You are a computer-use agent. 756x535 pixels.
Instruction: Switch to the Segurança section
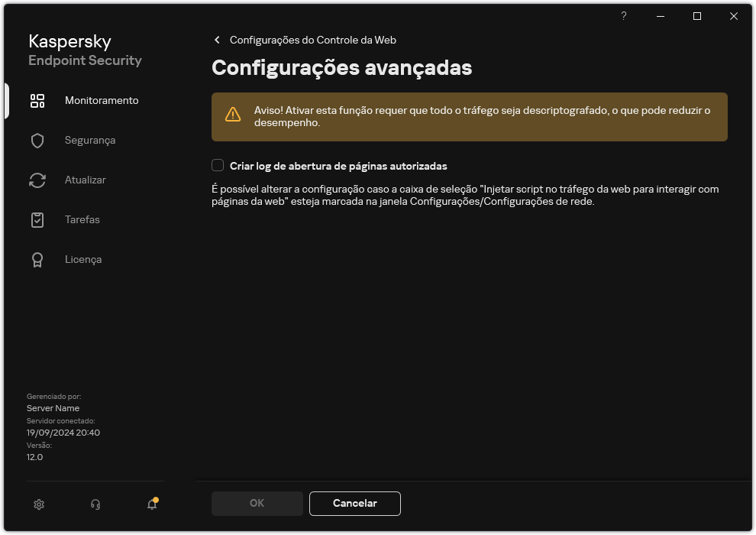90,140
